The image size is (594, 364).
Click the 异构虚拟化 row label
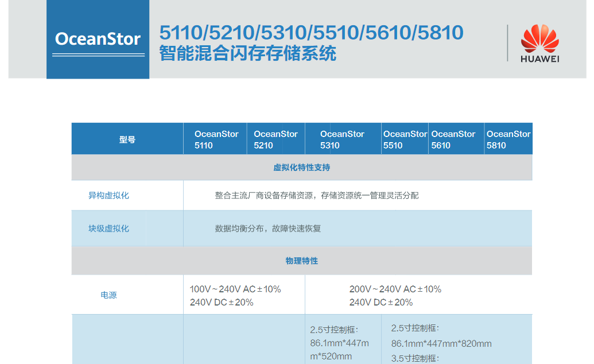click(x=108, y=195)
